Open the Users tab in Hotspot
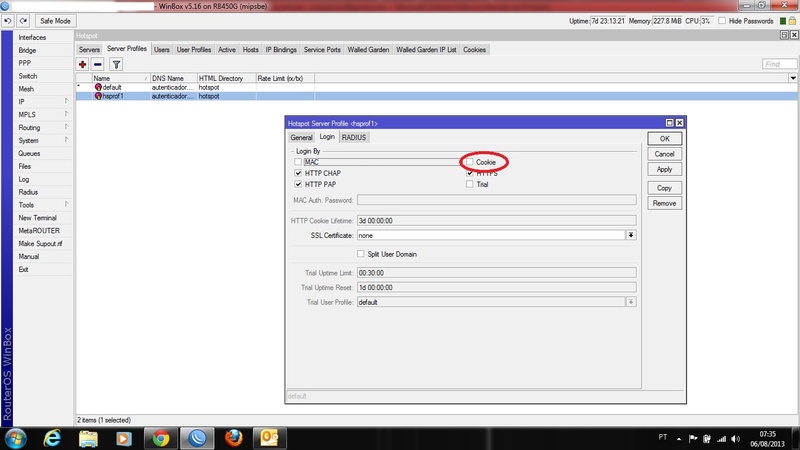This screenshot has width=800, height=450. pyautogui.click(x=162, y=49)
